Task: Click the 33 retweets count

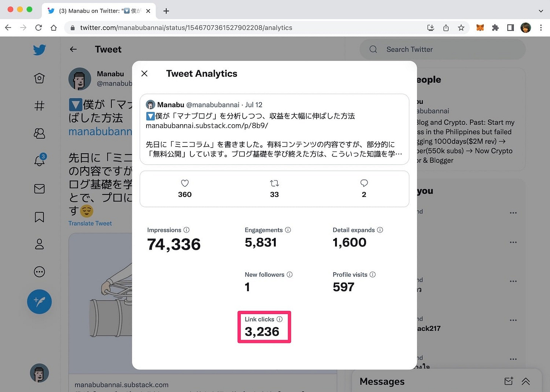Action: (x=274, y=194)
